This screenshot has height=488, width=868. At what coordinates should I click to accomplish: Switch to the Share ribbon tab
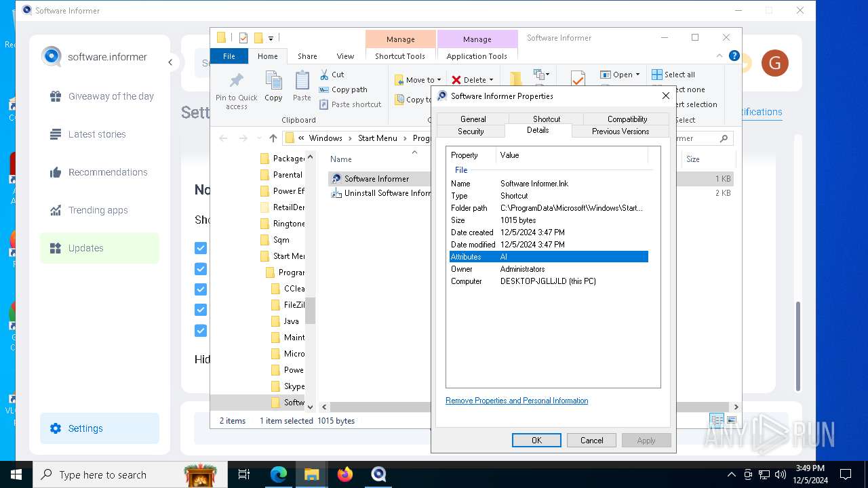click(307, 56)
